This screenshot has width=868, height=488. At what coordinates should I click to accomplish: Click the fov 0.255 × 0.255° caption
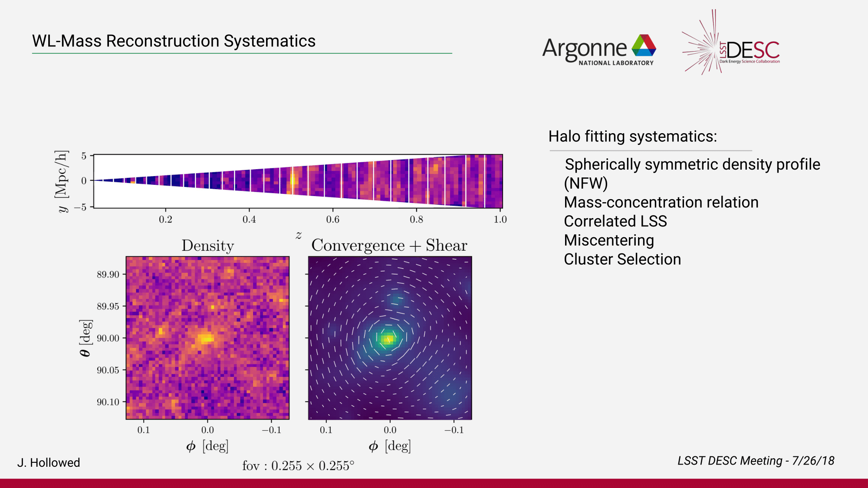(298, 466)
